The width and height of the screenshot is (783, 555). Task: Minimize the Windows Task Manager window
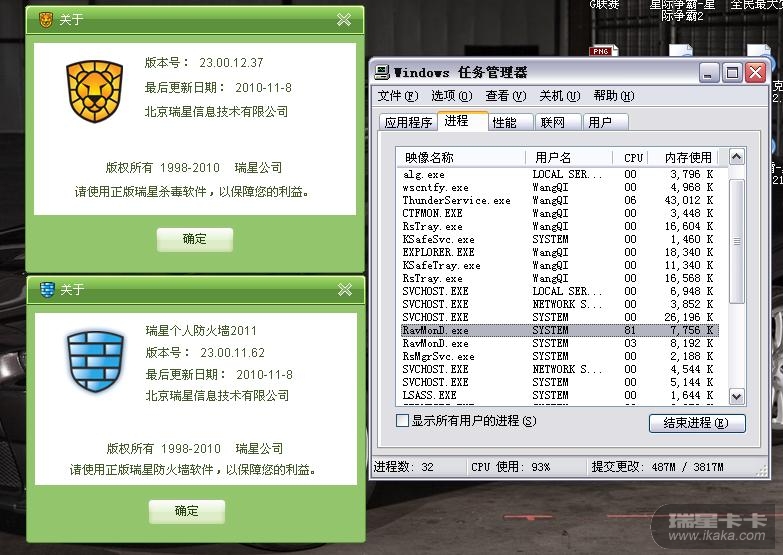pyautogui.click(x=708, y=73)
